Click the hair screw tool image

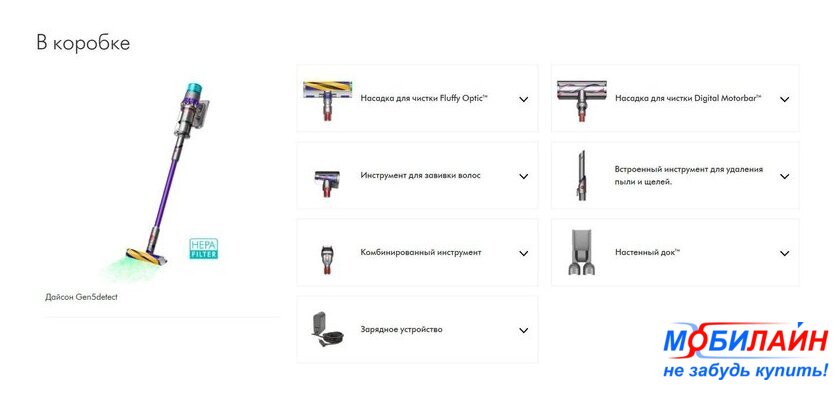pyautogui.click(x=327, y=183)
